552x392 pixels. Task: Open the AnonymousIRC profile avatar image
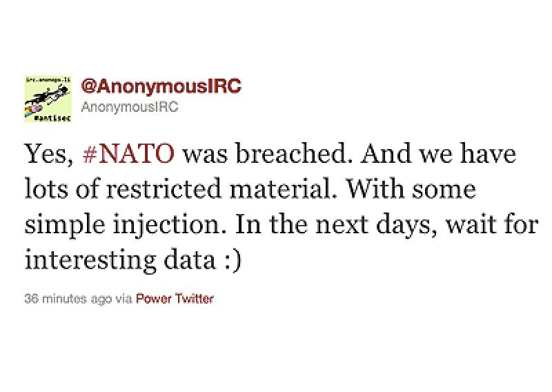48,99
